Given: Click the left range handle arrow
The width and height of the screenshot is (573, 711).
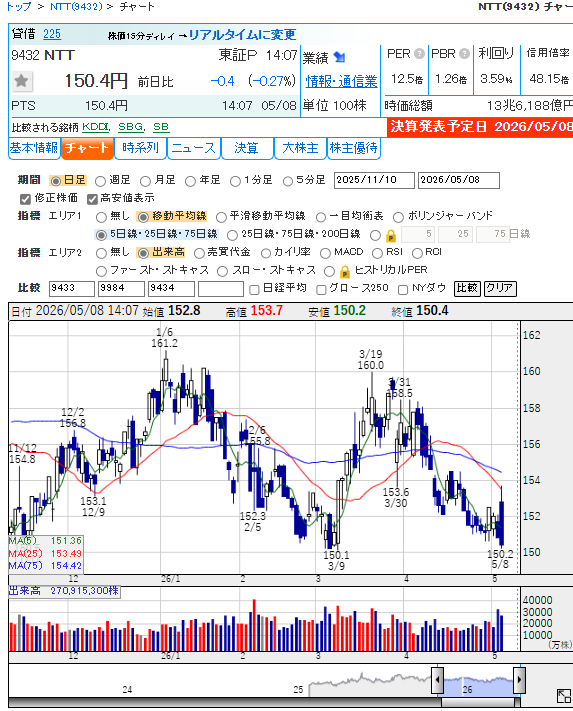Looking at the screenshot, I should 437,680.
